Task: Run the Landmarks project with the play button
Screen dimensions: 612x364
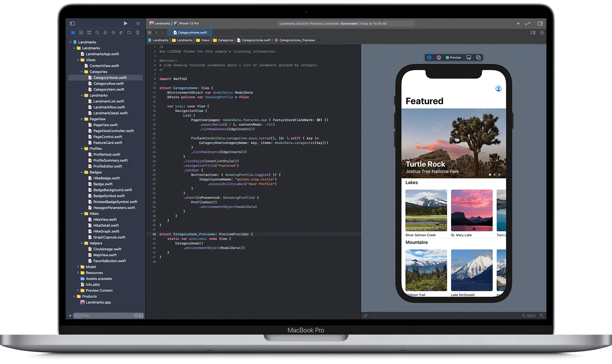Action: coord(126,23)
